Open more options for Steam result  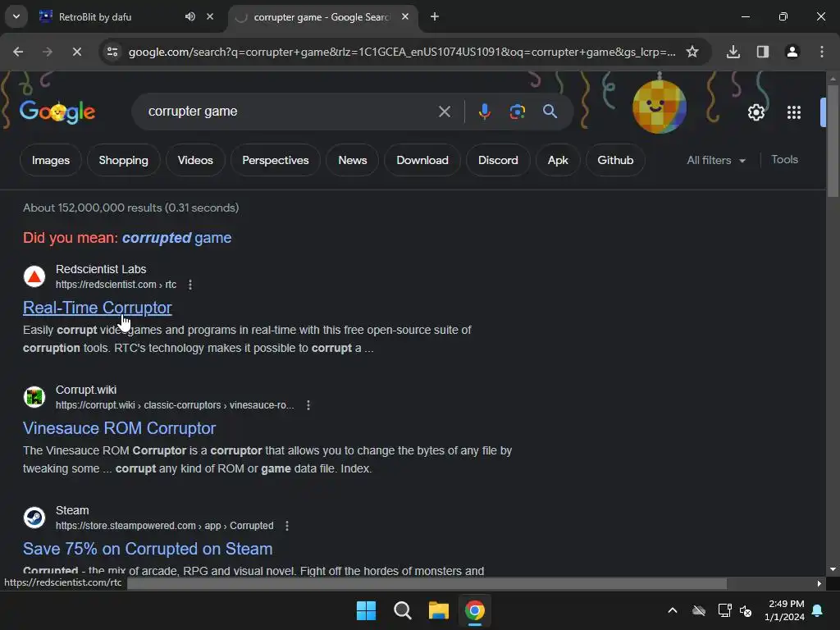pyautogui.click(x=287, y=526)
